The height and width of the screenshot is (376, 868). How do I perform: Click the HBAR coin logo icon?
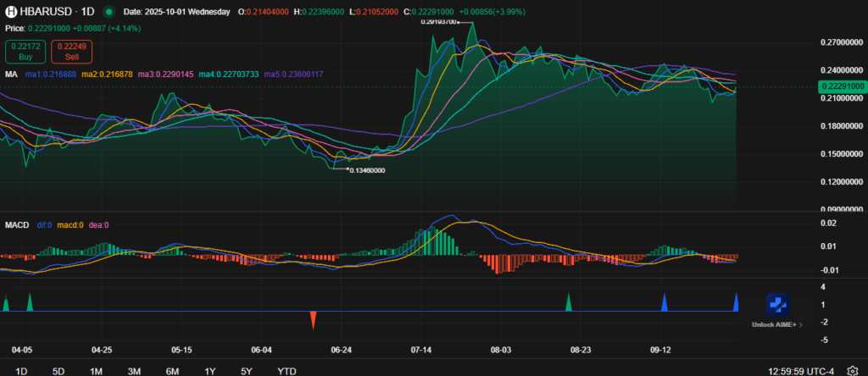(12, 12)
